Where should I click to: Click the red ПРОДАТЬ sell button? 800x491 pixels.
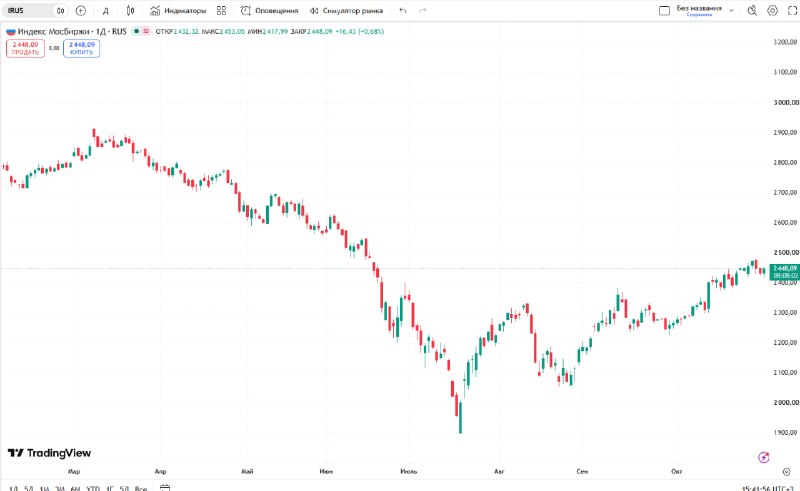click(26, 48)
